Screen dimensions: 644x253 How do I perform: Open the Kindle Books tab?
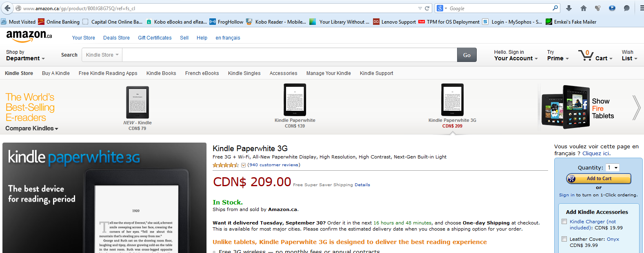tap(161, 73)
